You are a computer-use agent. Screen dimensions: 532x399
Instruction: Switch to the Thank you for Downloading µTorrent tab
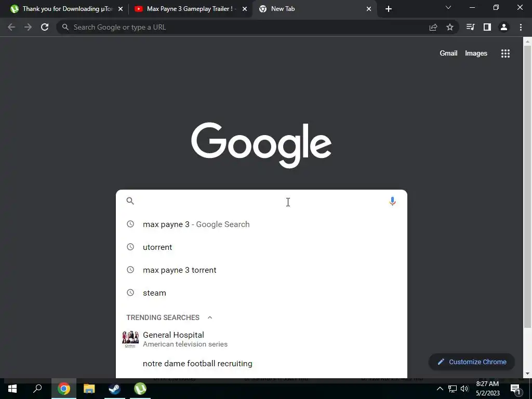68,9
